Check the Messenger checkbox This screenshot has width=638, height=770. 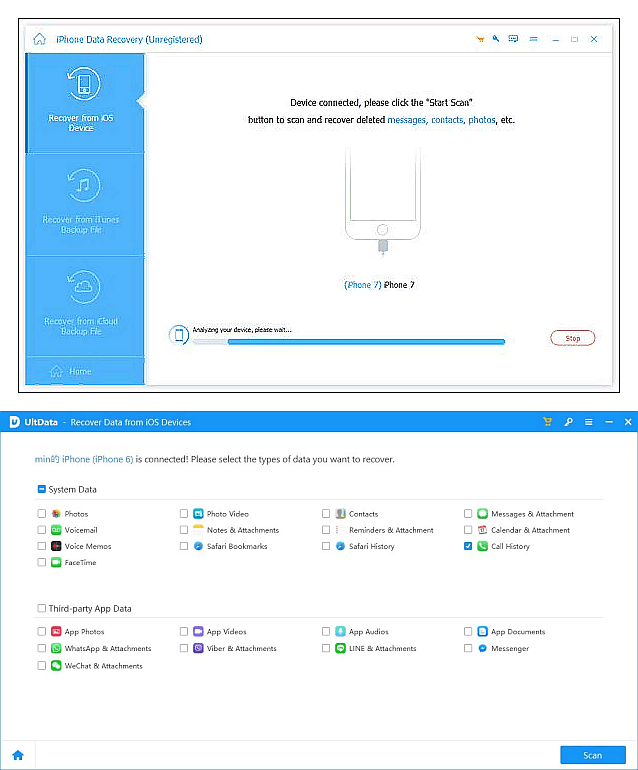coord(468,648)
